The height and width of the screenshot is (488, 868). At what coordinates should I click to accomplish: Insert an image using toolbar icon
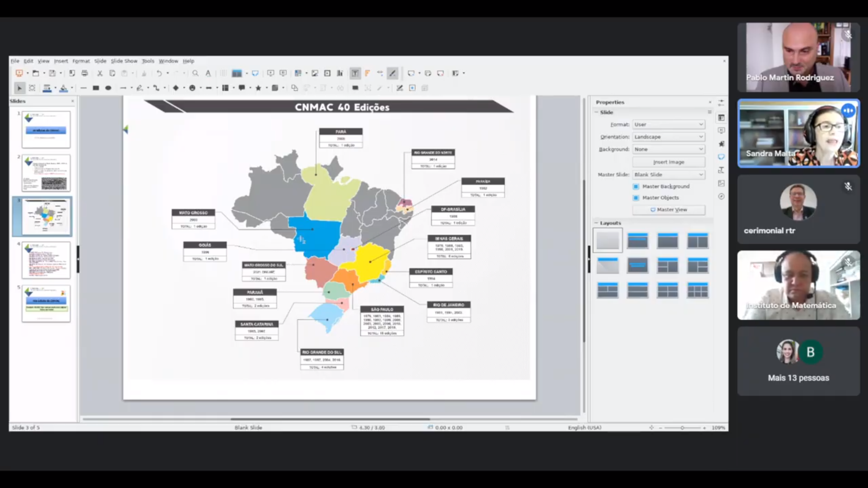tap(315, 73)
